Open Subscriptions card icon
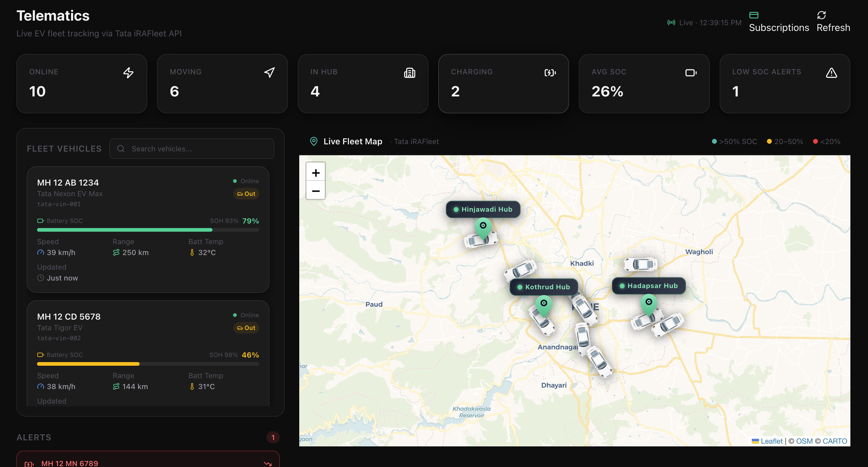868x467 pixels. [x=754, y=15]
